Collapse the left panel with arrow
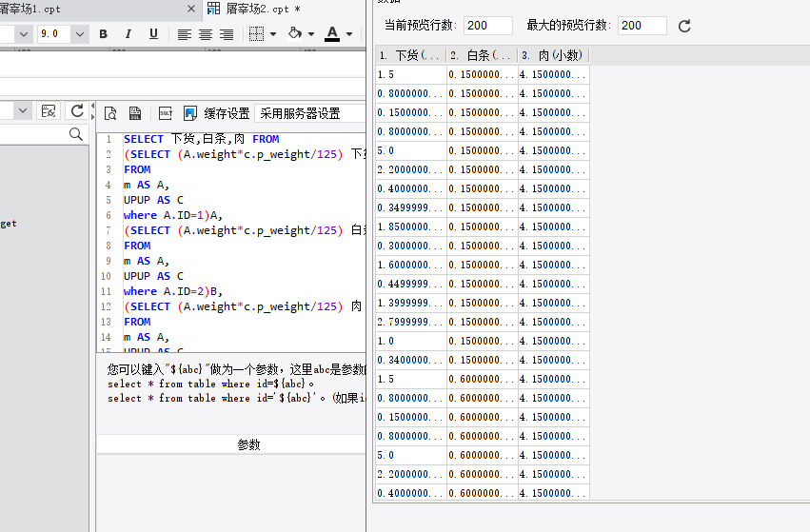 pos(93,106)
